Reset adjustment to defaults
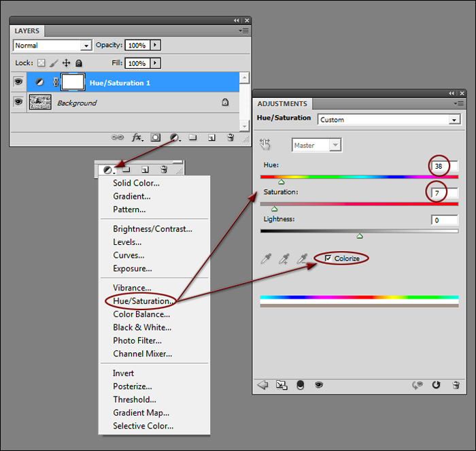Viewport: 476px width, 451px height. click(x=437, y=385)
